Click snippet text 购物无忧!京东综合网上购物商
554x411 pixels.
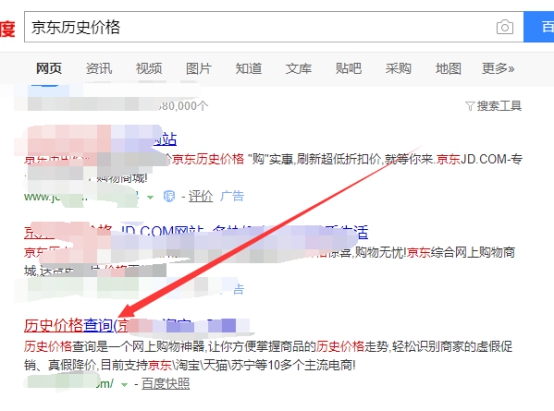pyautogui.click(x=435, y=252)
